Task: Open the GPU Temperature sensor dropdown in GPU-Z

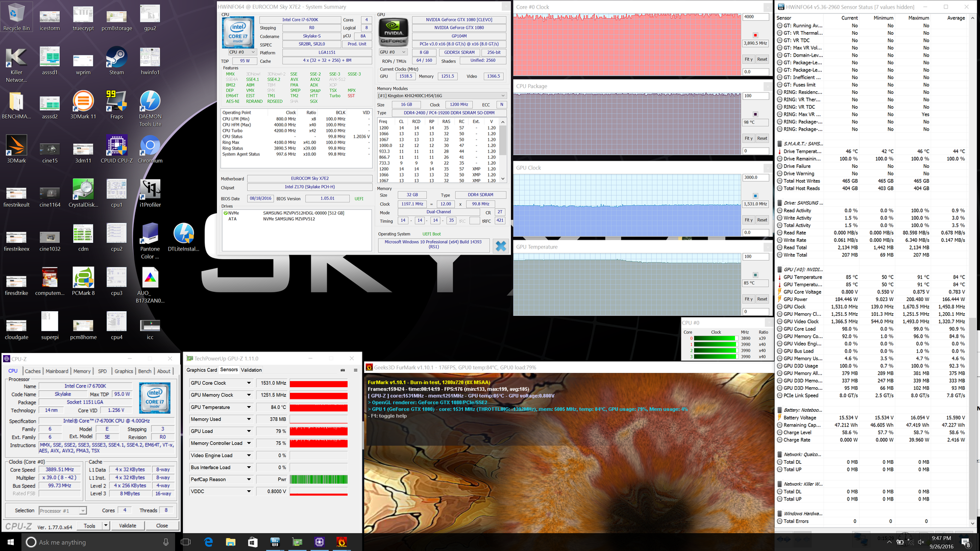Action: pyautogui.click(x=249, y=407)
